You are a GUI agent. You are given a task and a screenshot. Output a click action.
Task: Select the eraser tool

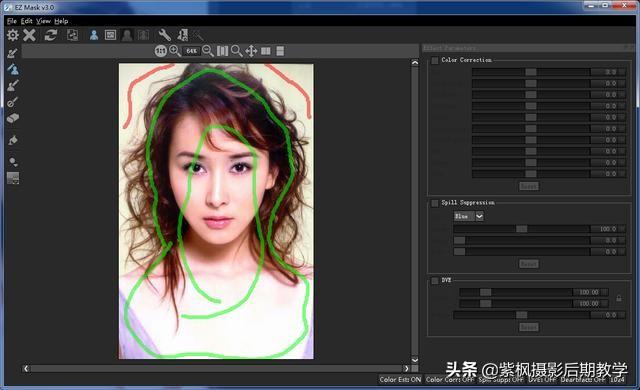(x=13, y=118)
